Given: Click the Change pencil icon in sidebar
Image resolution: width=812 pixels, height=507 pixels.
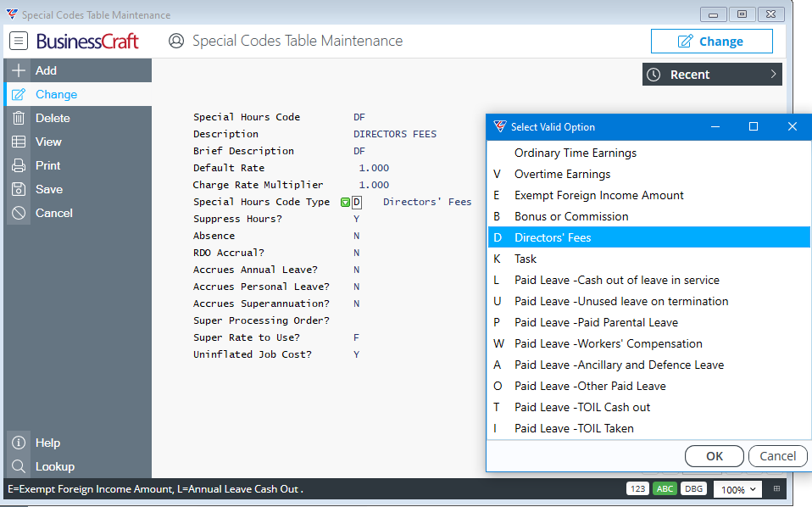Looking at the screenshot, I should point(19,94).
